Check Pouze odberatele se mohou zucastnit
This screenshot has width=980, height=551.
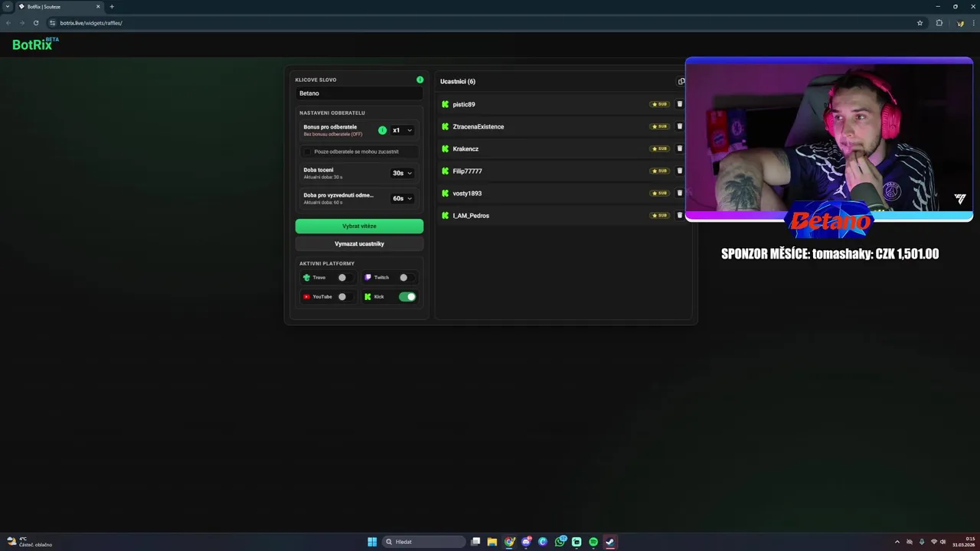(308, 152)
